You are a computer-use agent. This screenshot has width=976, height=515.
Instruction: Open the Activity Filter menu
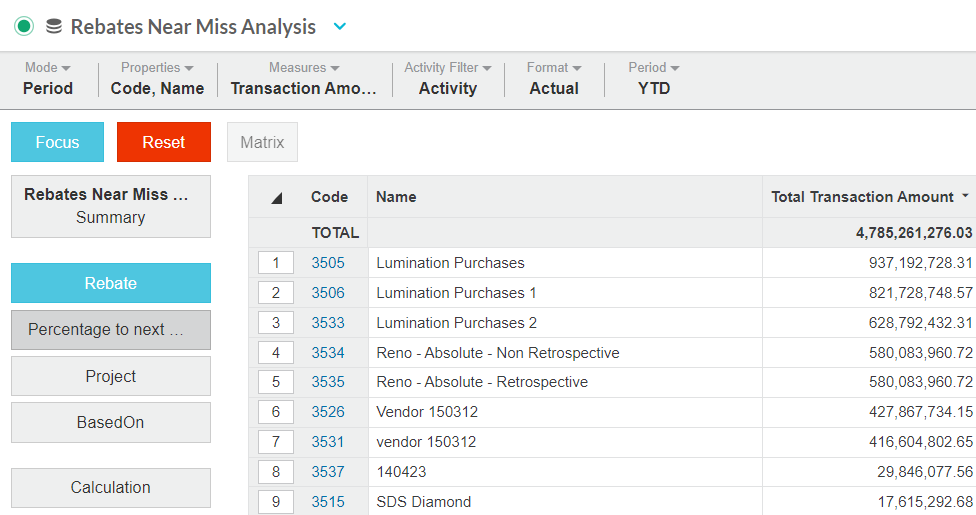(x=447, y=78)
